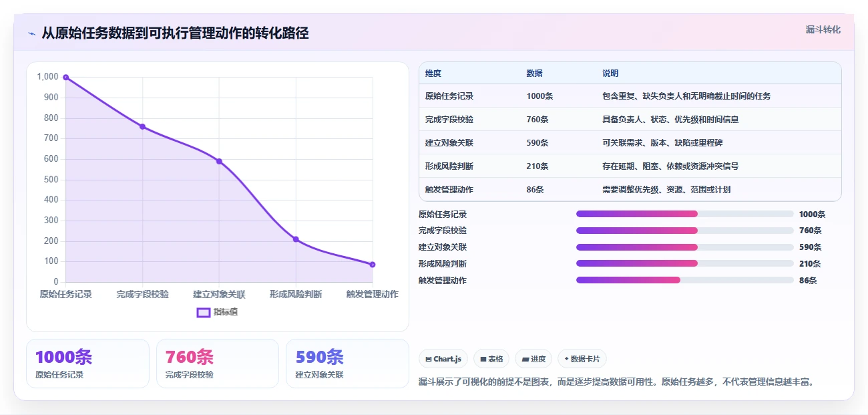Screen dimensions: 868x415
Task: Click the 表格 tag chip
Action: pyautogui.click(x=491, y=359)
